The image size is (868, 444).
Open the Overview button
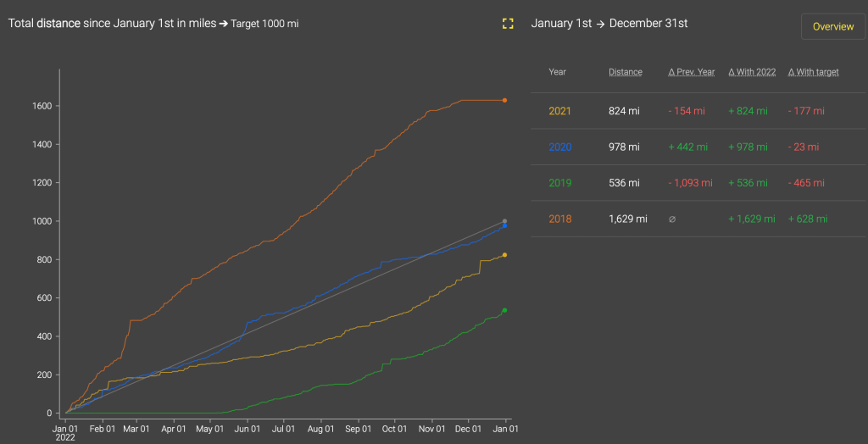tap(832, 26)
